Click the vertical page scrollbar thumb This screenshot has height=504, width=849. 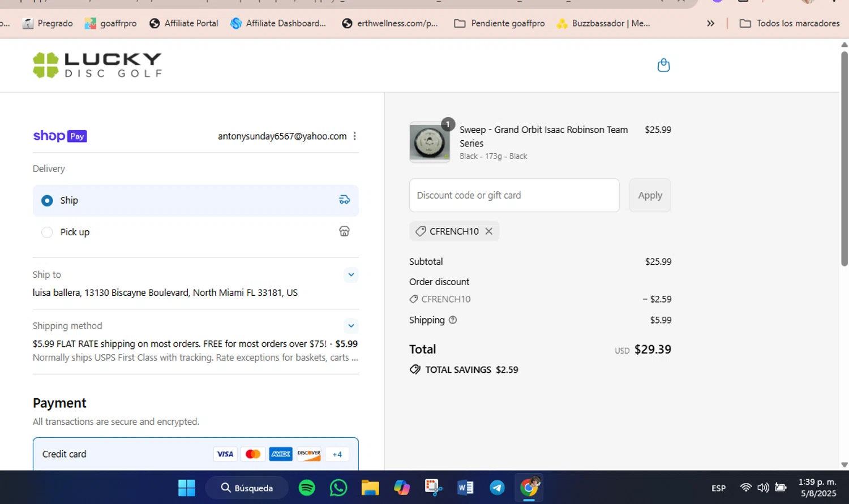click(844, 158)
